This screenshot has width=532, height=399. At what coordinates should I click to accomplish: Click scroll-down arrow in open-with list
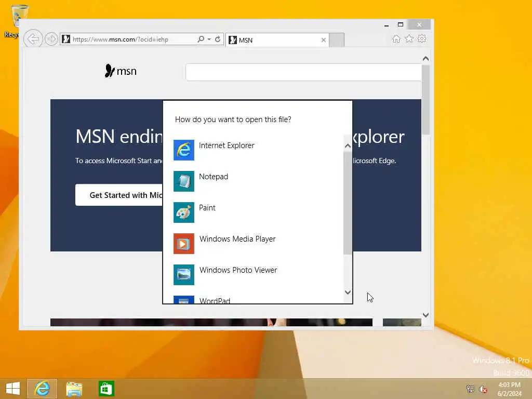click(348, 292)
